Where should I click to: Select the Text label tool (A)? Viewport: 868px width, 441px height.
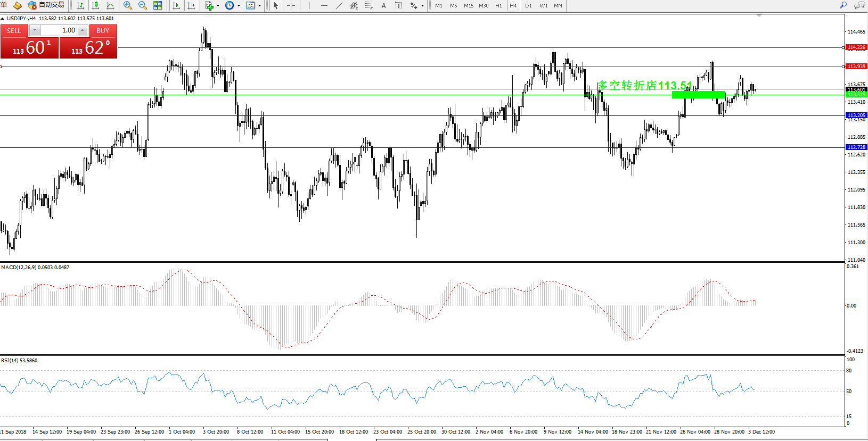click(x=383, y=5)
